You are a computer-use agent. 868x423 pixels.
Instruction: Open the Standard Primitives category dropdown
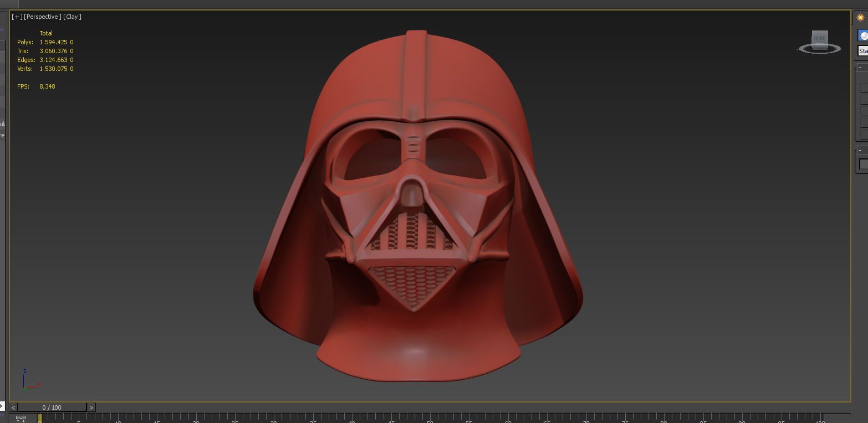863,51
